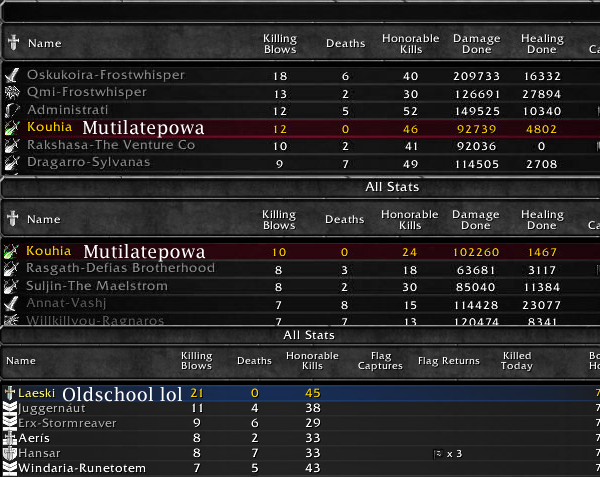Click the flag return icon in Hansar's row

438,454
